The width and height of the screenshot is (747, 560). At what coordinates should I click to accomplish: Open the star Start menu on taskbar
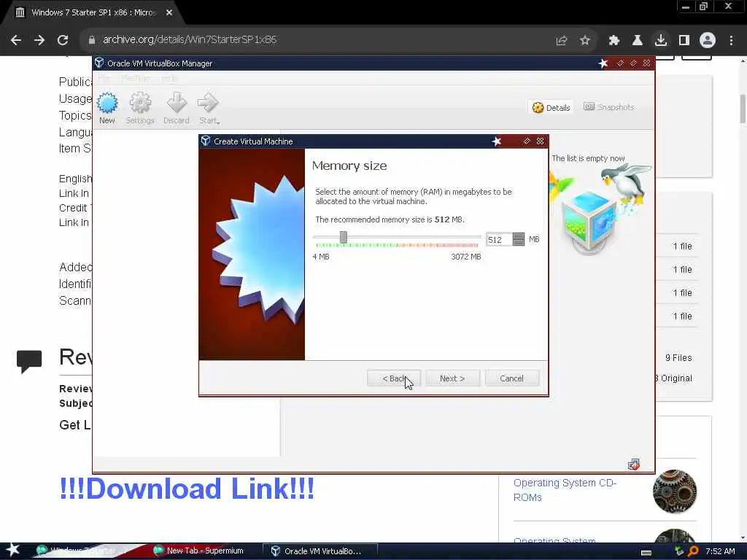13,550
